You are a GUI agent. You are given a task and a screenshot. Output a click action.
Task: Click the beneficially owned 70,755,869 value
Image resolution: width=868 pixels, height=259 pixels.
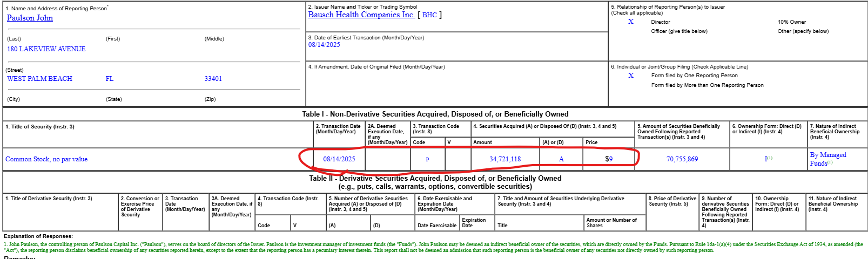pos(682,159)
